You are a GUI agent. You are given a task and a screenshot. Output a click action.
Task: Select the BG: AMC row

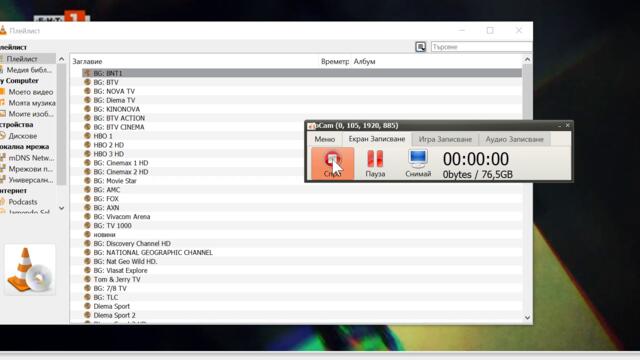(x=302, y=190)
